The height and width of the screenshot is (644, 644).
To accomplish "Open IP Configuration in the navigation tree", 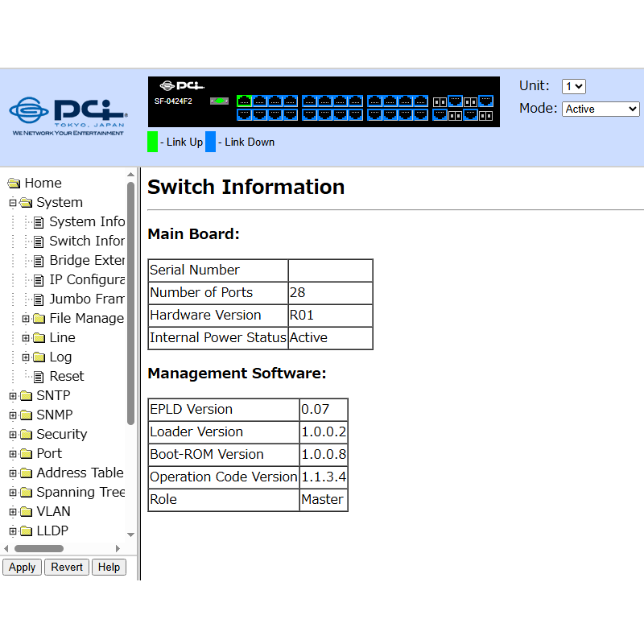I will 86,280.
